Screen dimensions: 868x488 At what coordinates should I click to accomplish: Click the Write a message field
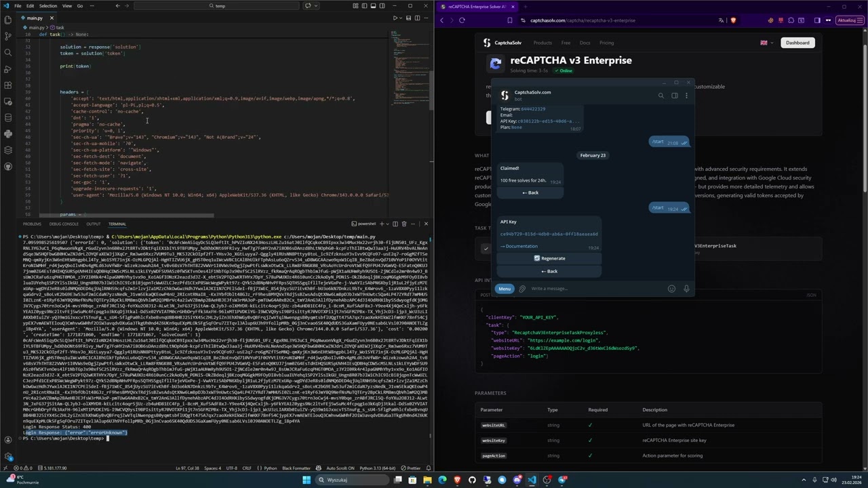pyautogui.click(x=597, y=289)
